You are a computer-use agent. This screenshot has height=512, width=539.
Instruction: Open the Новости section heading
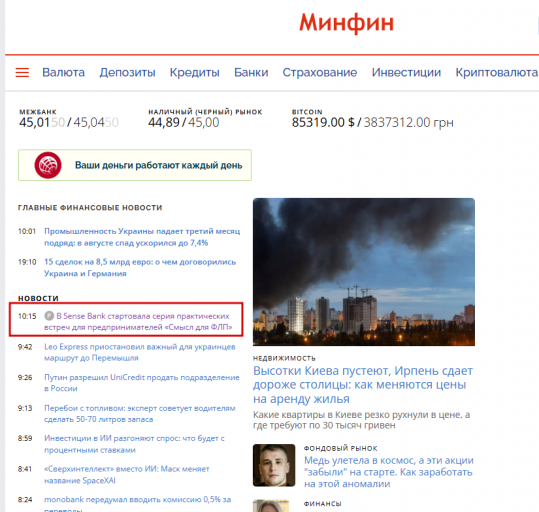(x=38, y=298)
